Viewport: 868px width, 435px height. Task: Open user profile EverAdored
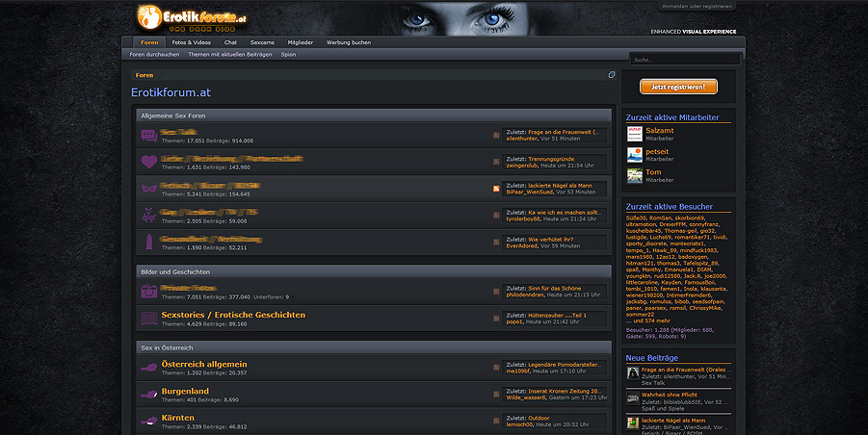coord(521,246)
